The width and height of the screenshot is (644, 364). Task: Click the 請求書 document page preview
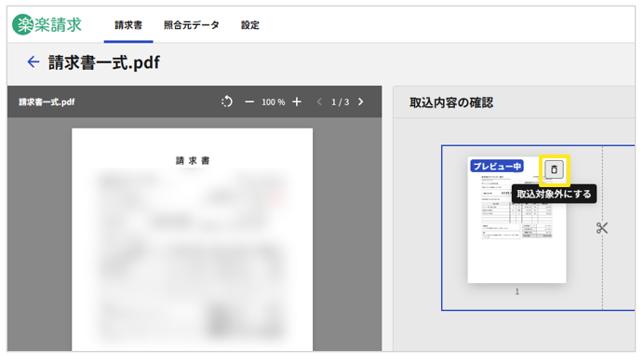[193, 239]
